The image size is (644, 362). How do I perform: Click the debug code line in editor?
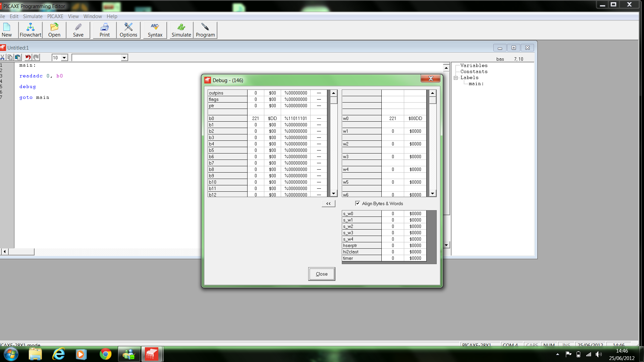(28, 87)
